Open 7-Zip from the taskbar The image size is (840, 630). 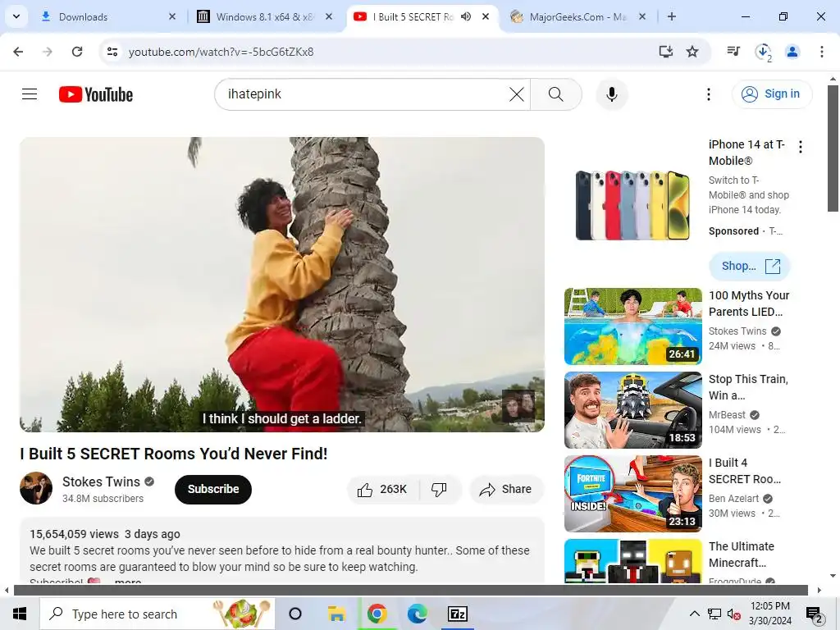(457, 614)
